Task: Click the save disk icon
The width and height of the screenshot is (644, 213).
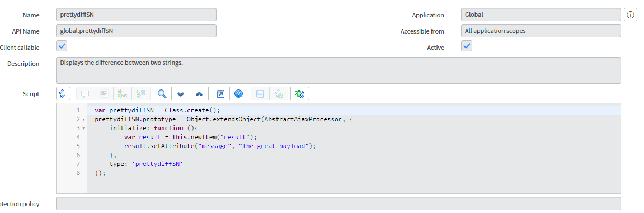Action: [260, 93]
